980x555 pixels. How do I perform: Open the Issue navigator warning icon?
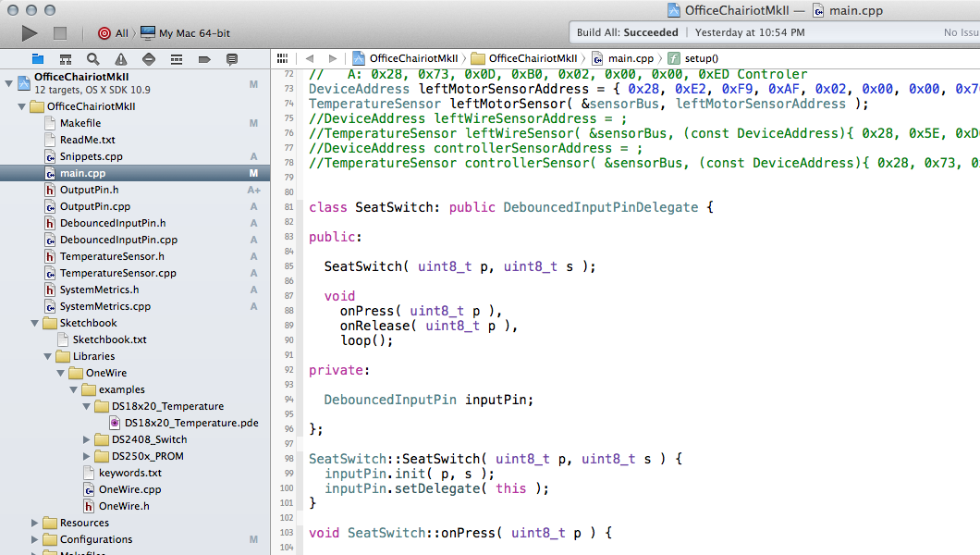(120, 59)
